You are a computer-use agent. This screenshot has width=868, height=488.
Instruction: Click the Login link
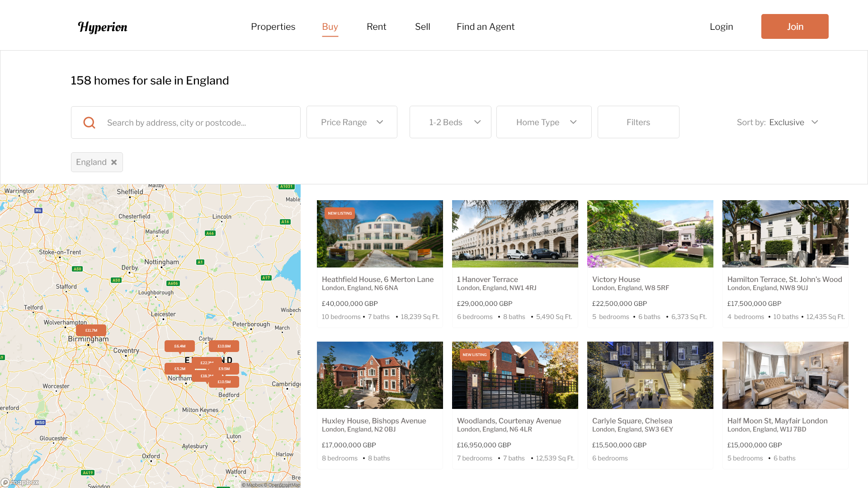coord(721,27)
